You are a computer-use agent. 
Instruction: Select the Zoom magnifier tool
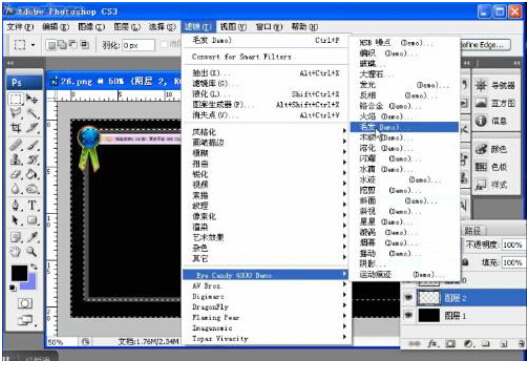pos(32,251)
